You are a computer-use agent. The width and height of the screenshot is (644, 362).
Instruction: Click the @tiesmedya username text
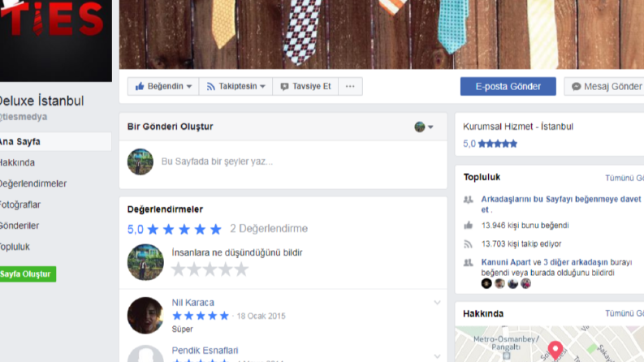pos(24,117)
